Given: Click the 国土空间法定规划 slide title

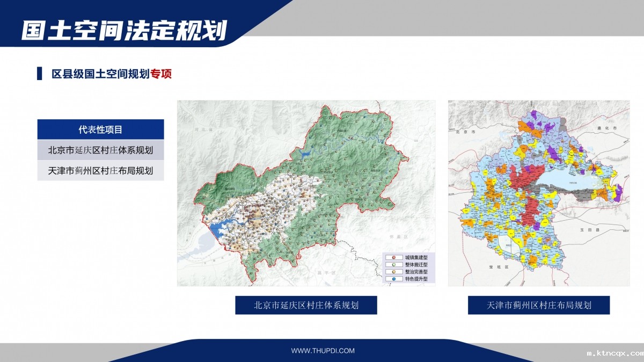Looking at the screenshot, I should click(x=124, y=30).
